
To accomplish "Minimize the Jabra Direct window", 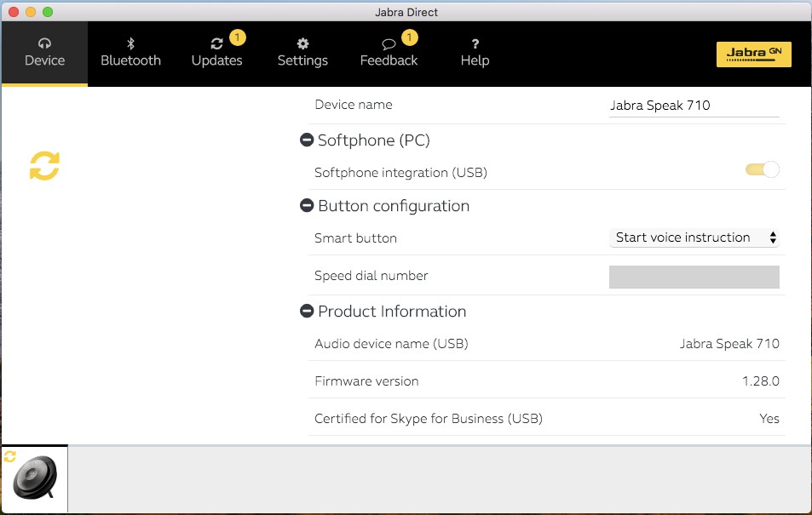I will tap(31, 12).
